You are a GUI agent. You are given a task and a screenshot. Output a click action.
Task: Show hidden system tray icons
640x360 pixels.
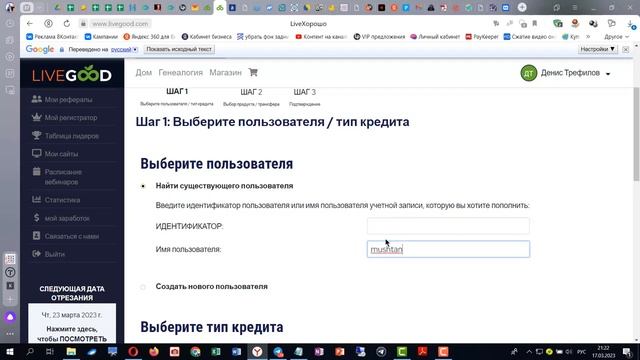click(x=529, y=351)
